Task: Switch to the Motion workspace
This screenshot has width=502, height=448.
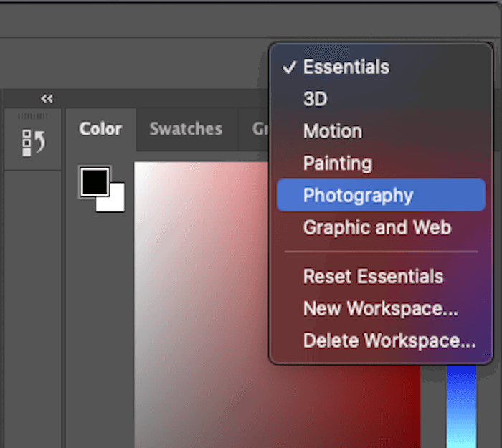Action: 381,131
